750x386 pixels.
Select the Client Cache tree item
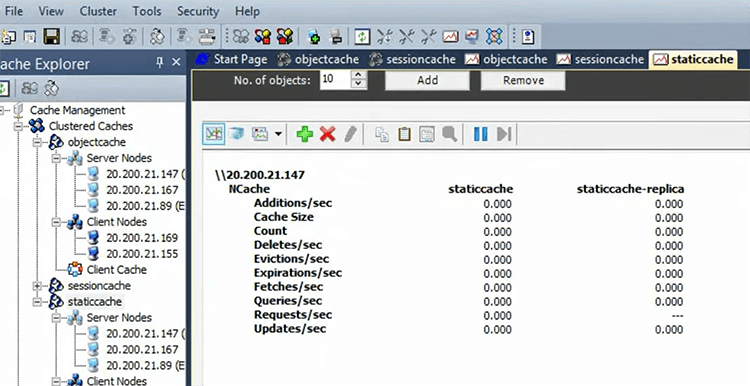(116, 270)
